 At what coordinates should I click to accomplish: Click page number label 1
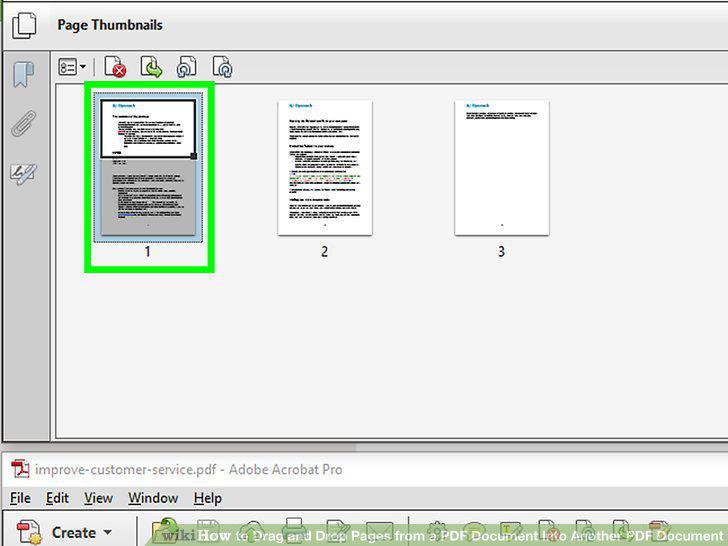tap(147, 252)
